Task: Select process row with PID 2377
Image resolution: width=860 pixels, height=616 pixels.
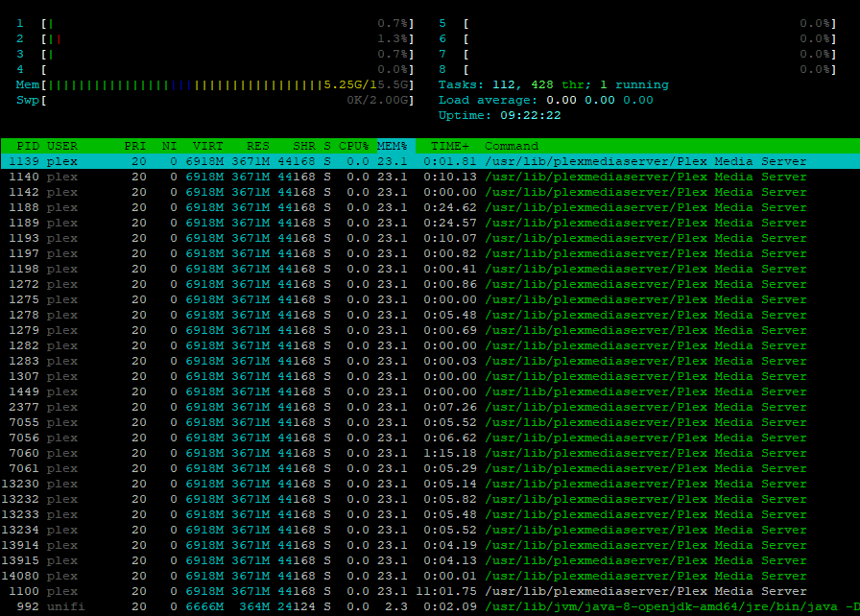Action: tap(430, 407)
